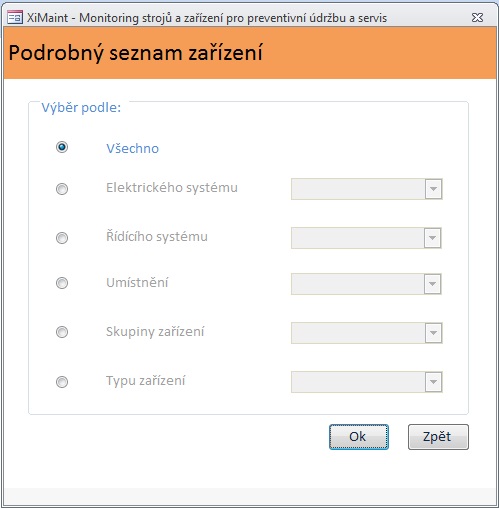Confirm selection with the Ok button

tap(359, 437)
